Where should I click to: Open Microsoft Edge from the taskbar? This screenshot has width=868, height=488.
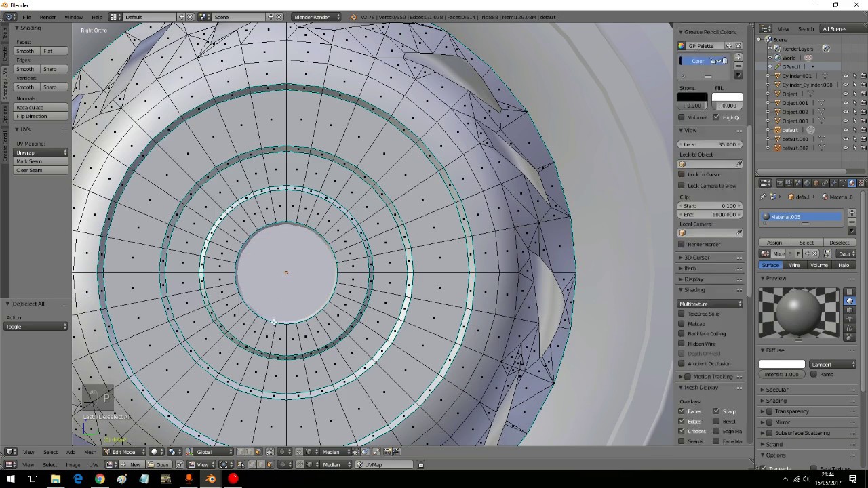point(78,479)
